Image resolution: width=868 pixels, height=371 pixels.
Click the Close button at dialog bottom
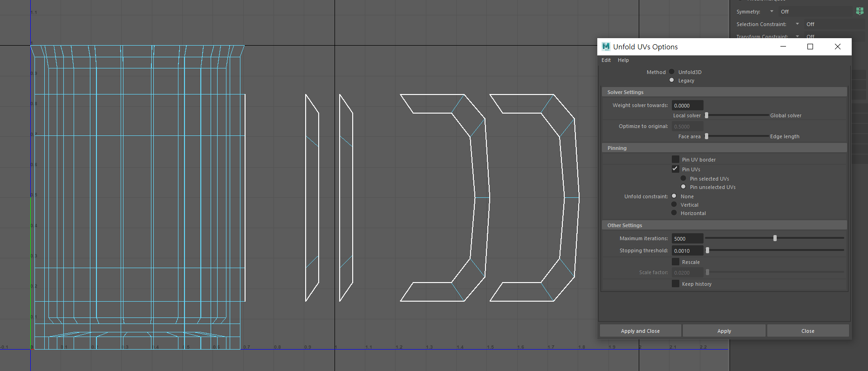tap(808, 331)
